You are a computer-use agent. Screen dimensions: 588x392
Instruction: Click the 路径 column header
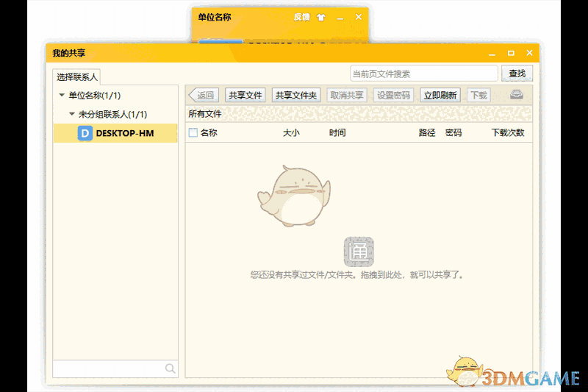click(x=427, y=133)
